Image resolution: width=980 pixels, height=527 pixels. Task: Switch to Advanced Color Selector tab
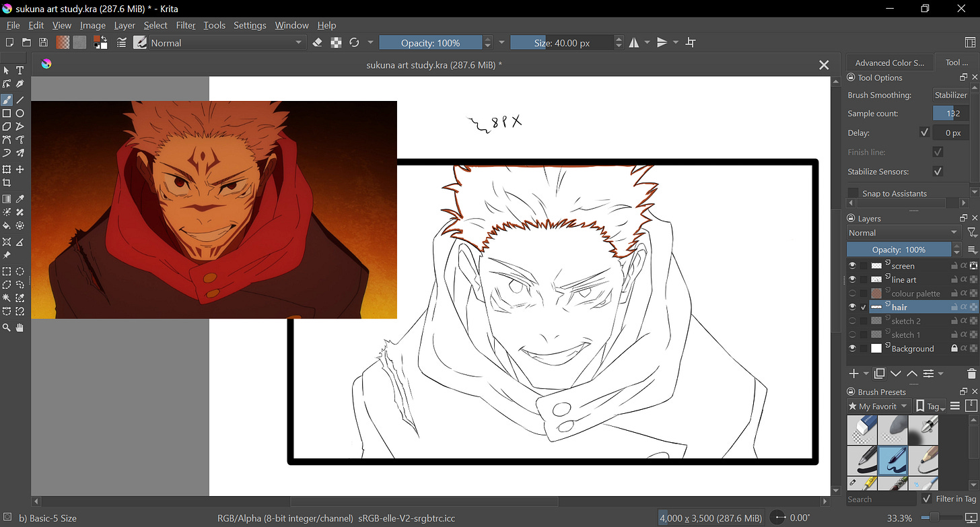pos(889,63)
